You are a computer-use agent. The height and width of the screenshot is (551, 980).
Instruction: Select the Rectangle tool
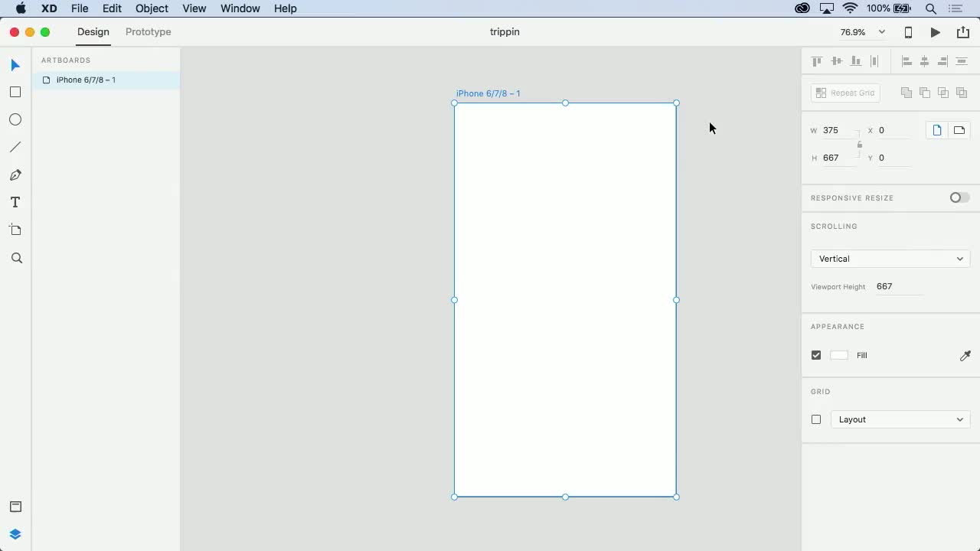15,92
